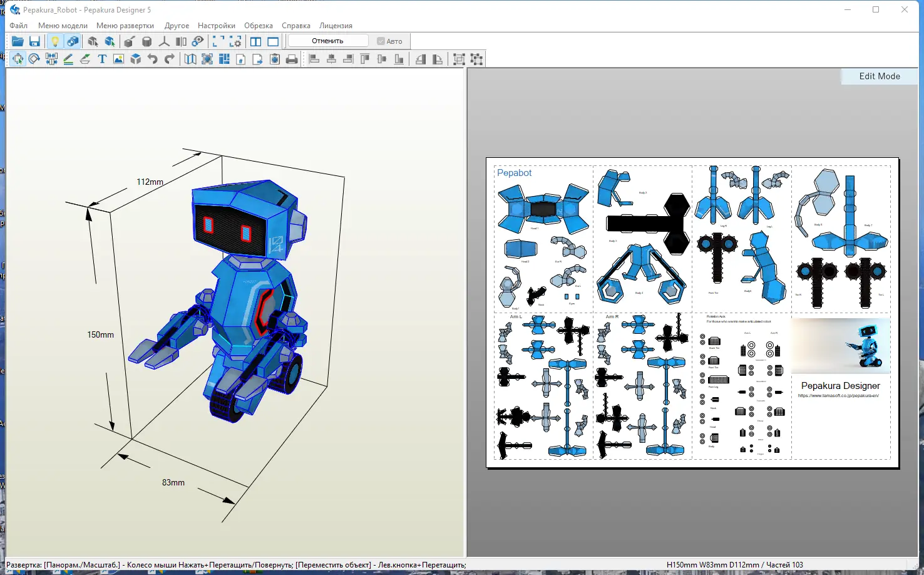Click the Open file folder icon
Screen dimensions: 924x575
(18, 41)
